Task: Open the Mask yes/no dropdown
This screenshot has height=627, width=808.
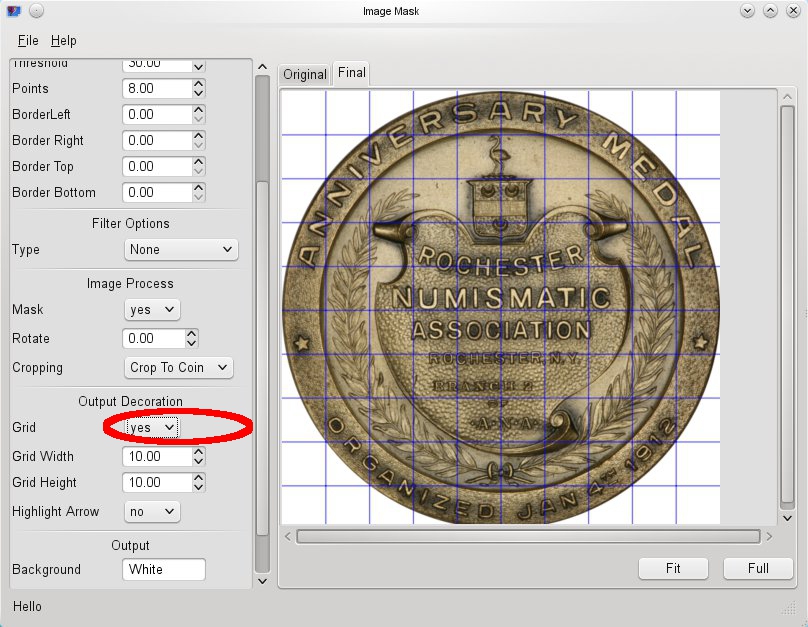Action: (x=152, y=310)
